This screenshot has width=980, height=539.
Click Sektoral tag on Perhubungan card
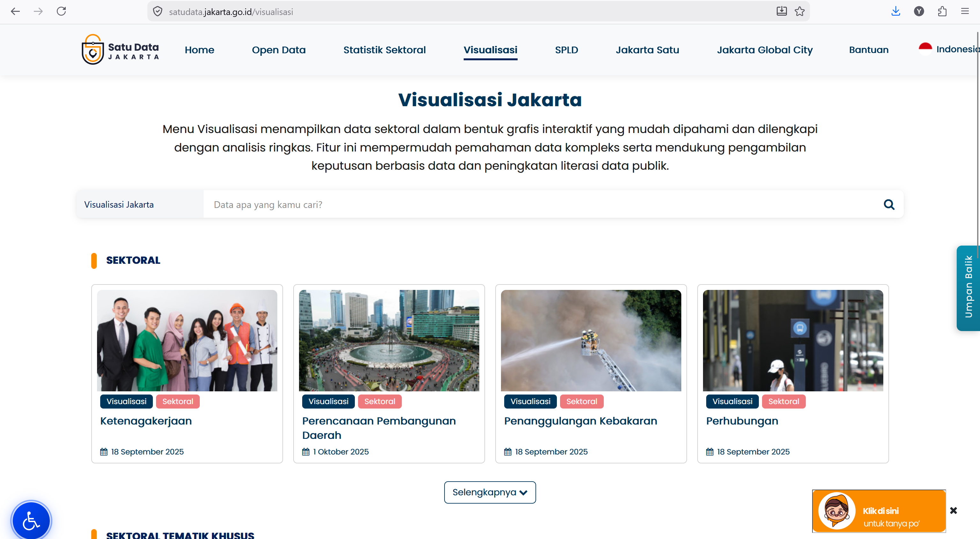point(784,402)
